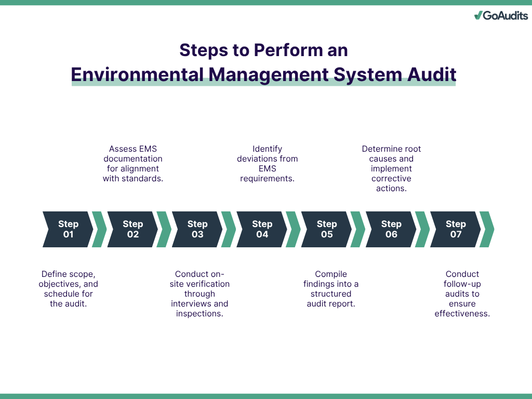
Task: Click the heading 'Environmental Management System Audit'
Action: point(263,75)
